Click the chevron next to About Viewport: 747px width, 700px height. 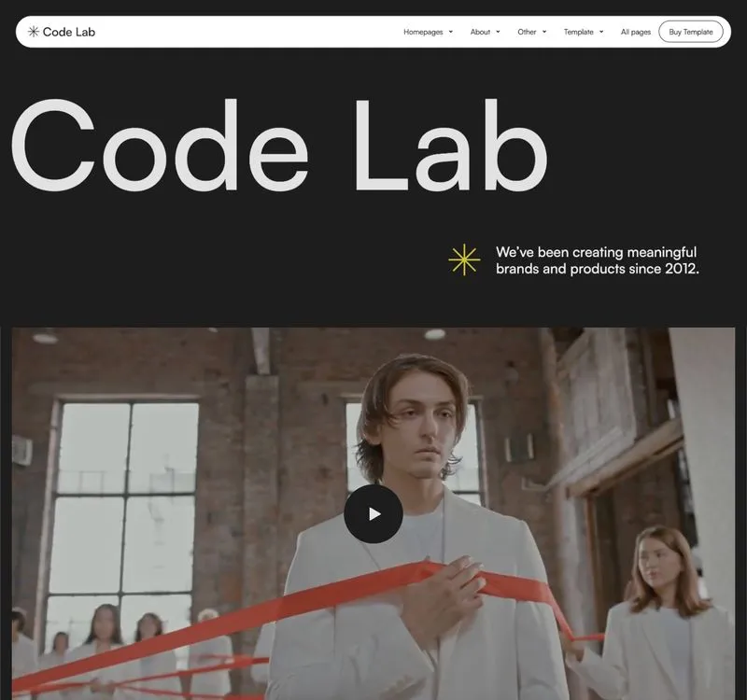click(x=498, y=32)
